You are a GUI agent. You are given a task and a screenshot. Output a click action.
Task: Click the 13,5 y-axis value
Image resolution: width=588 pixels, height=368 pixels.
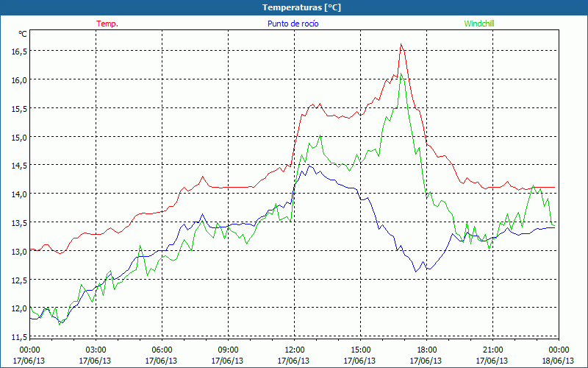click(x=19, y=223)
